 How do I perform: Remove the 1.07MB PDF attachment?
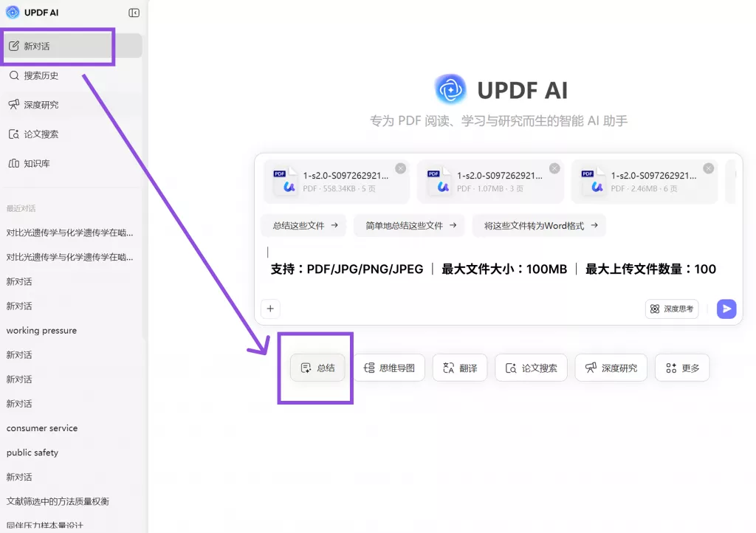pyautogui.click(x=554, y=168)
